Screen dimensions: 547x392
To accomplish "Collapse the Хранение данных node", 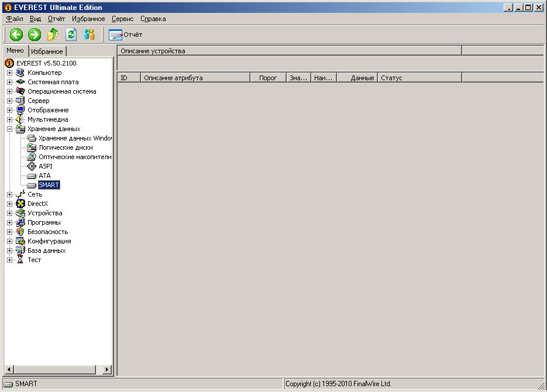I will pyautogui.click(x=10, y=129).
